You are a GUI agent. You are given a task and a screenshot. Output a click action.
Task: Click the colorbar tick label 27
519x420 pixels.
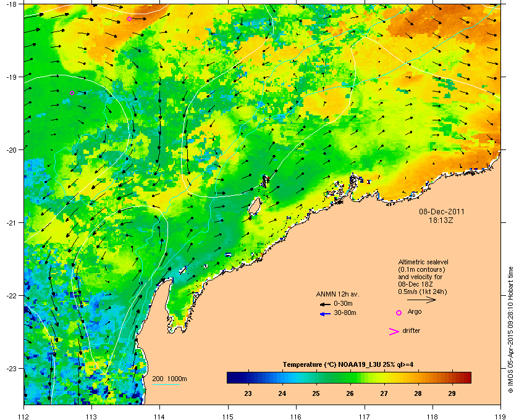tap(384, 393)
